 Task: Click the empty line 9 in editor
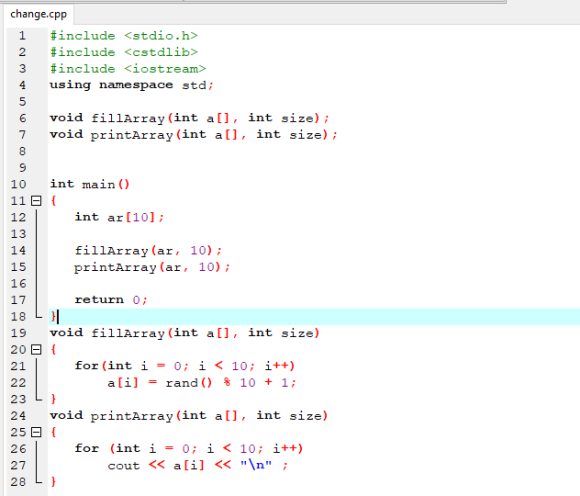click(314, 168)
